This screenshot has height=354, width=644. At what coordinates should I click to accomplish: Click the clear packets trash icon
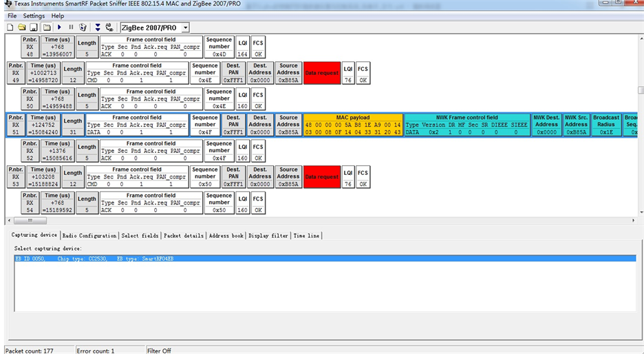(x=83, y=28)
